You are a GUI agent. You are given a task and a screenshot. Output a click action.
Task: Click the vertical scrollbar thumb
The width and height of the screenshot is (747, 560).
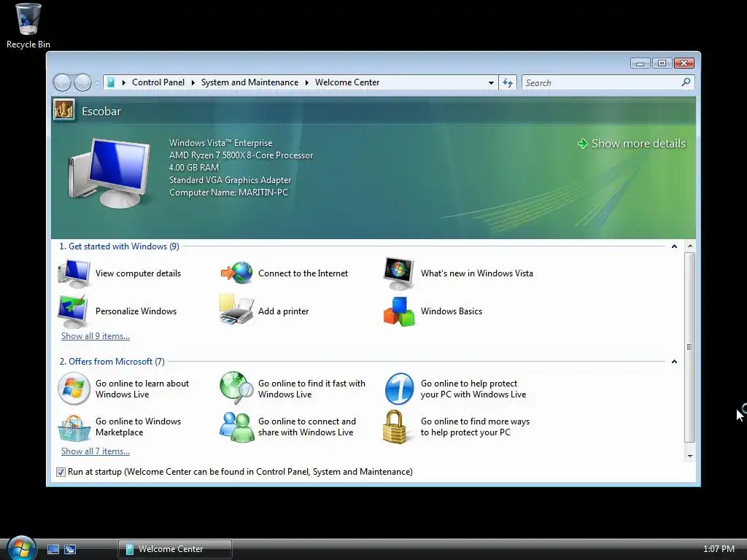click(x=689, y=348)
